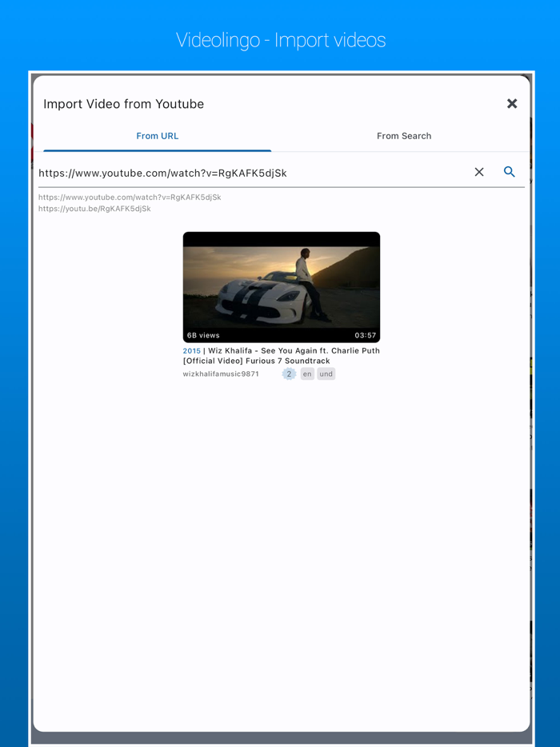
Task: Click the Wiz Khalifa See You Again title
Action: [281, 356]
